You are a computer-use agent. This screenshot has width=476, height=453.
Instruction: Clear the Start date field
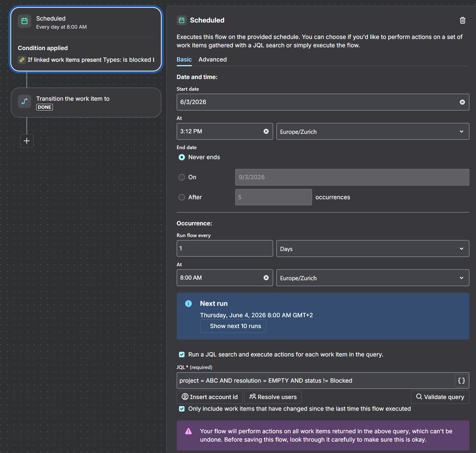click(x=462, y=102)
